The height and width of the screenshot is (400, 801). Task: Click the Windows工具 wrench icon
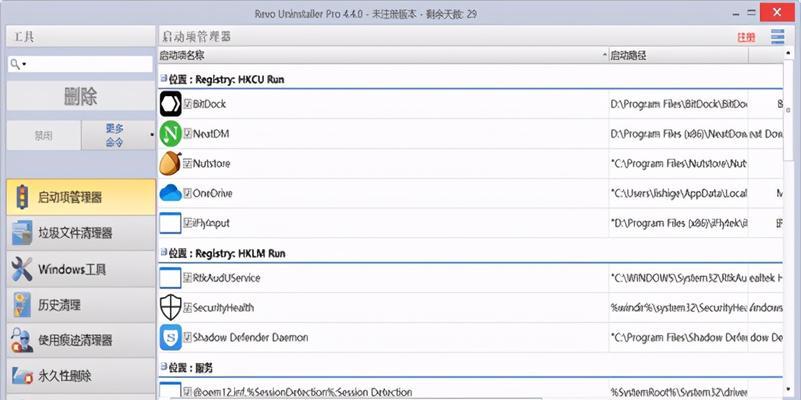(22, 269)
